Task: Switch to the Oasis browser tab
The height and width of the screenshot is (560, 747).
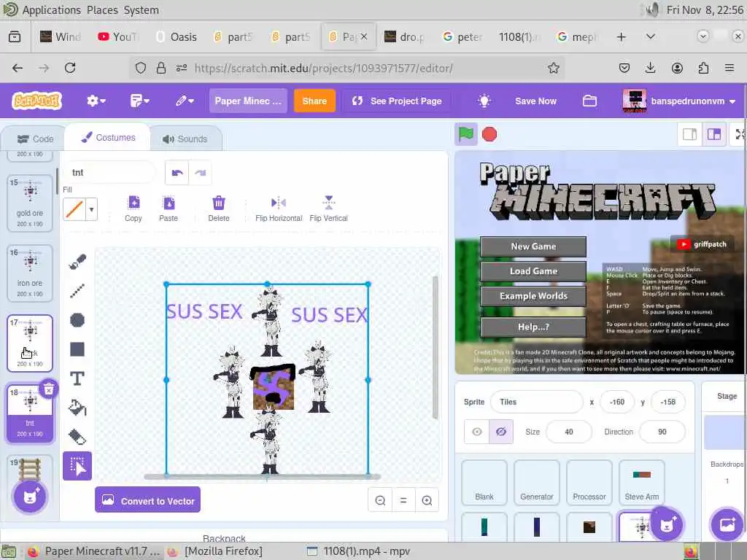Action: 177,36
